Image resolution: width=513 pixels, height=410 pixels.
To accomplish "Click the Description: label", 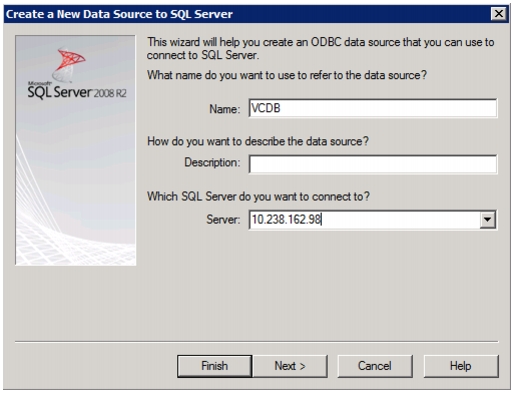I will pos(212,162).
